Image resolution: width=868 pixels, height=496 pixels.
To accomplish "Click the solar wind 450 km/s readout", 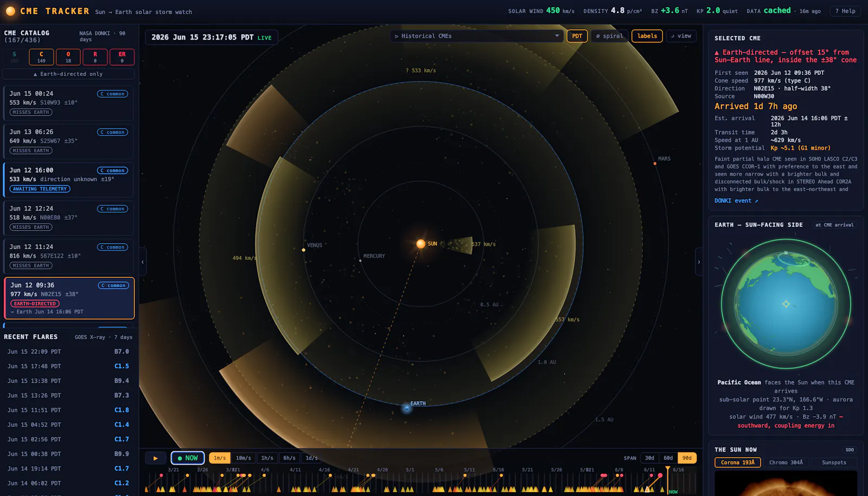I will click(541, 11).
